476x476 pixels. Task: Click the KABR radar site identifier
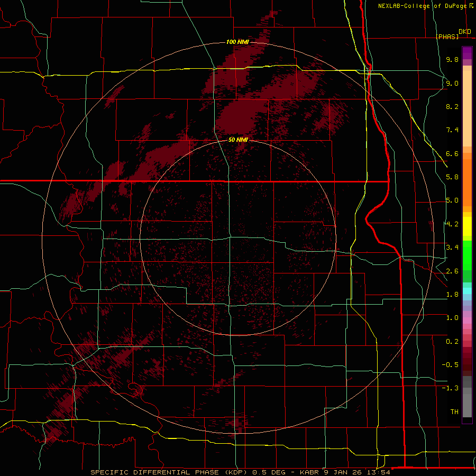click(308, 472)
